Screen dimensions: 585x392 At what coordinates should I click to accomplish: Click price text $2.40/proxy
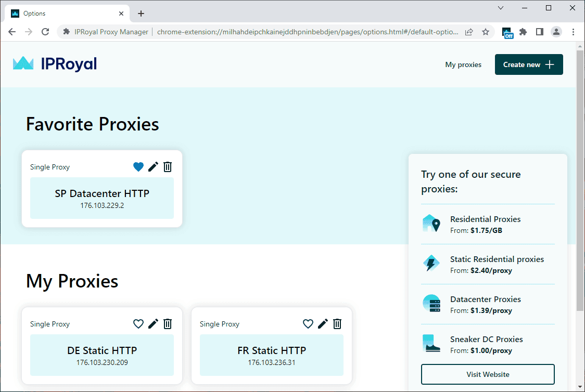491,270
